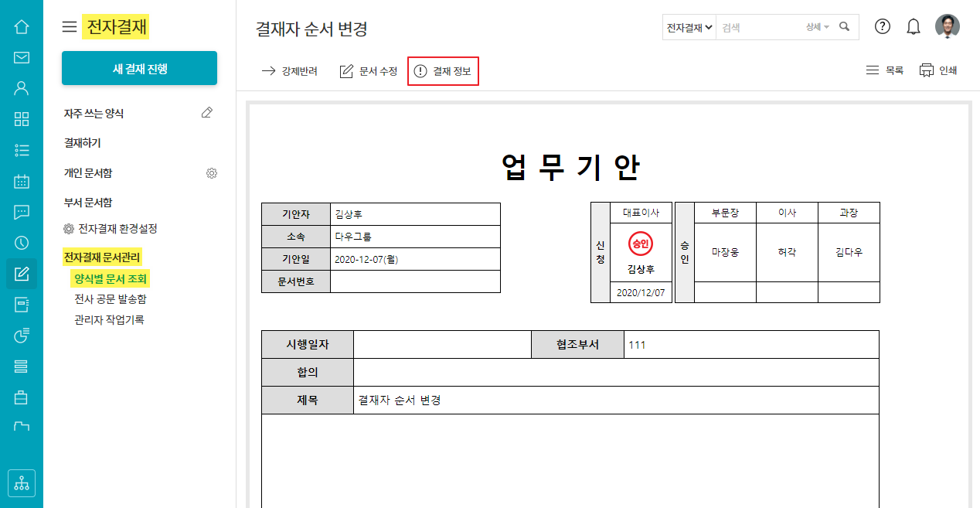
Task: Open mail from the envelope icon
Action: (x=22, y=57)
